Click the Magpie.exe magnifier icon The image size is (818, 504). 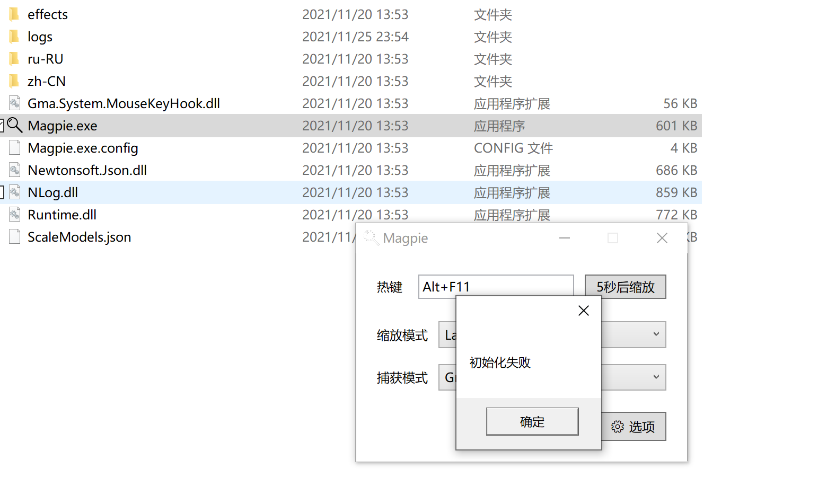coord(15,126)
